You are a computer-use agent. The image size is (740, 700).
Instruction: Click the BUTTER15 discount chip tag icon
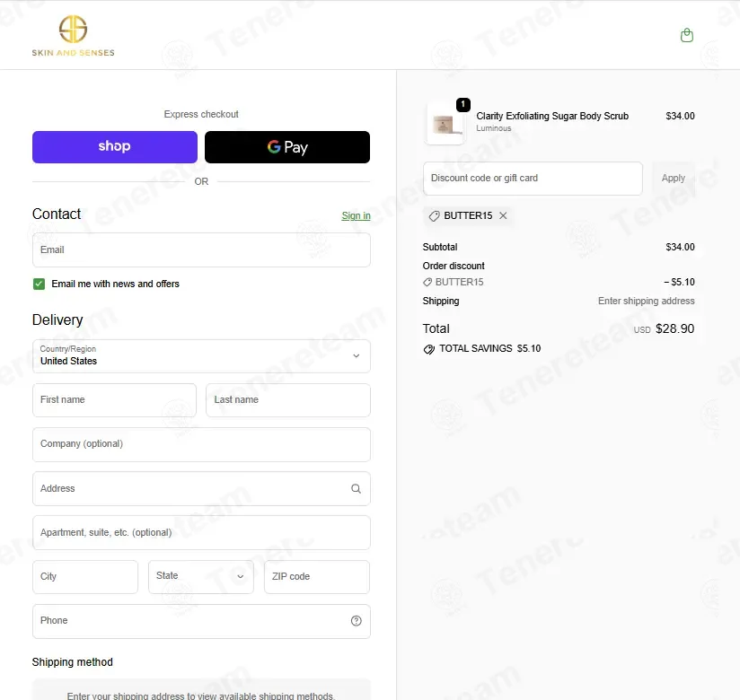pos(434,216)
